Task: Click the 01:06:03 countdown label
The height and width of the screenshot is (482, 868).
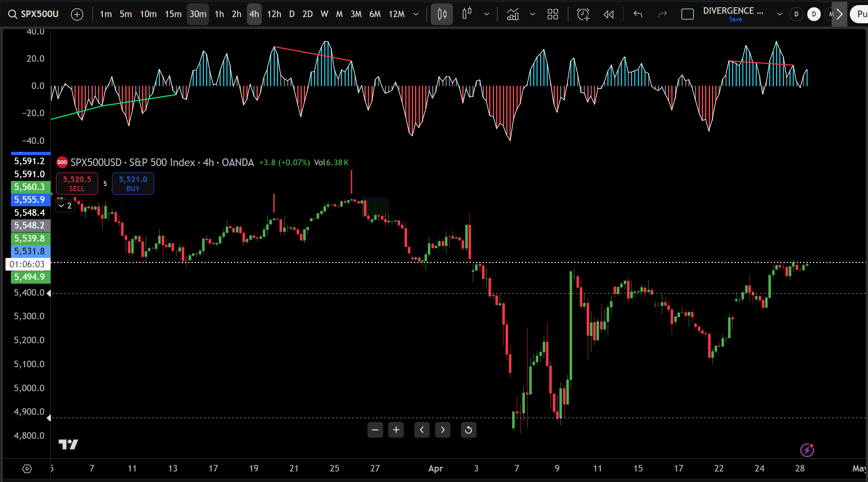Action: pyautogui.click(x=28, y=264)
